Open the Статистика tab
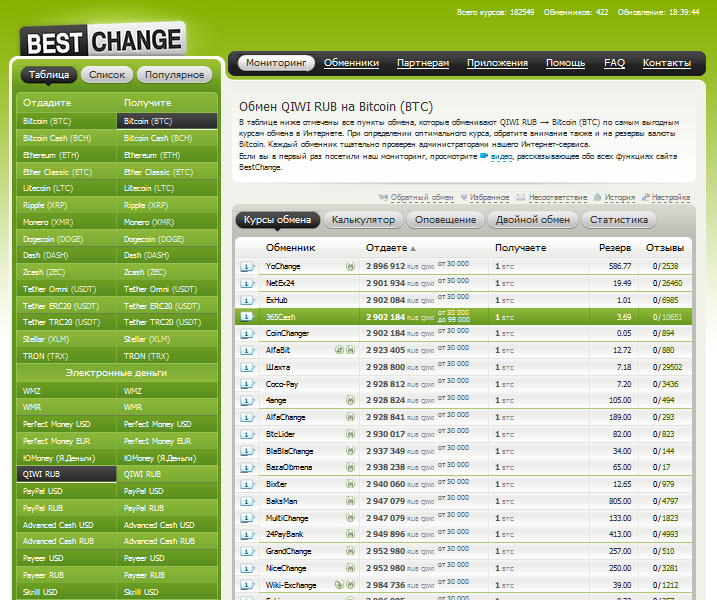The width and height of the screenshot is (717, 600). click(x=619, y=220)
